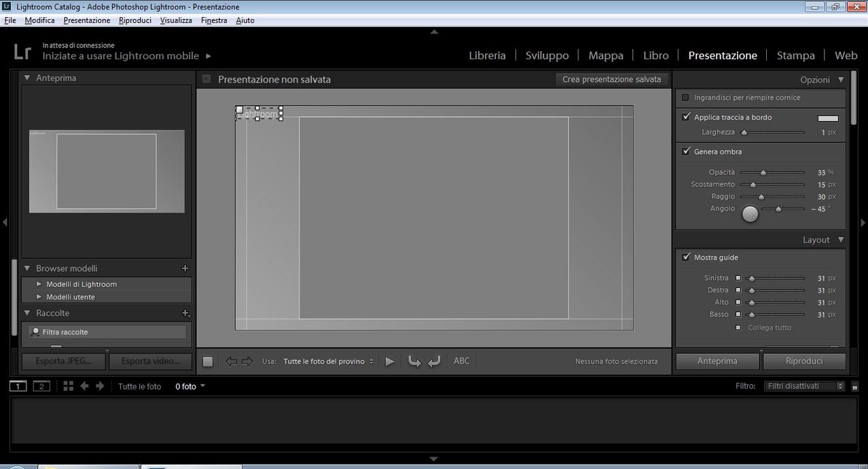Screen dimensions: 868x469
Task: Open the 0 foto source dropdown
Action: 190,386
